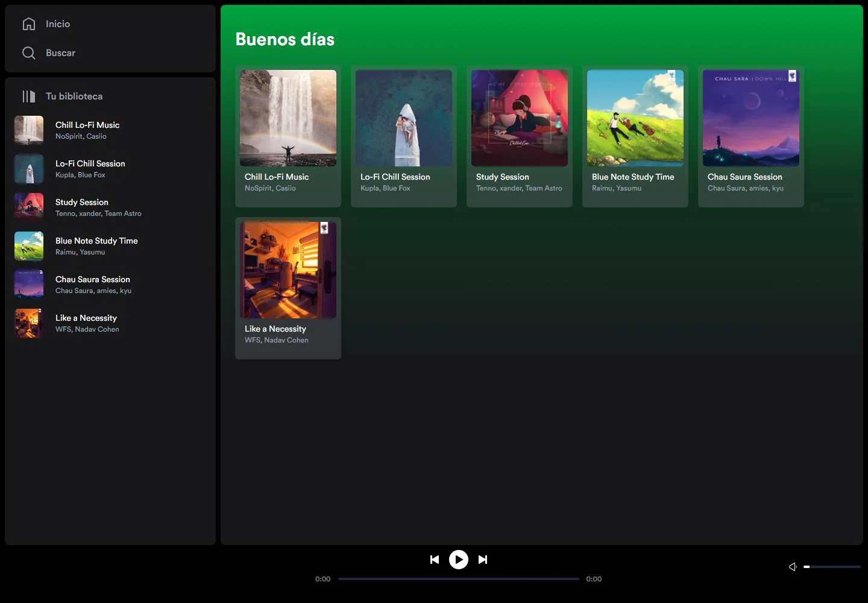Open Lo-Fi Chill Session sidebar thumbnail
The image size is (868, 603).
point(29,169)
